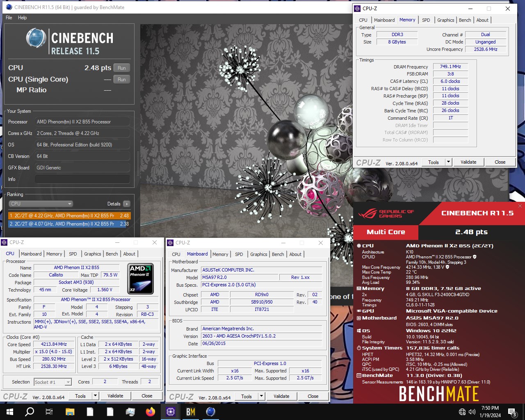Viewport: 525px width, 420px height.
Task: Select ranking entry 4.22 GHz Phenom
Action: coord(69,215)
